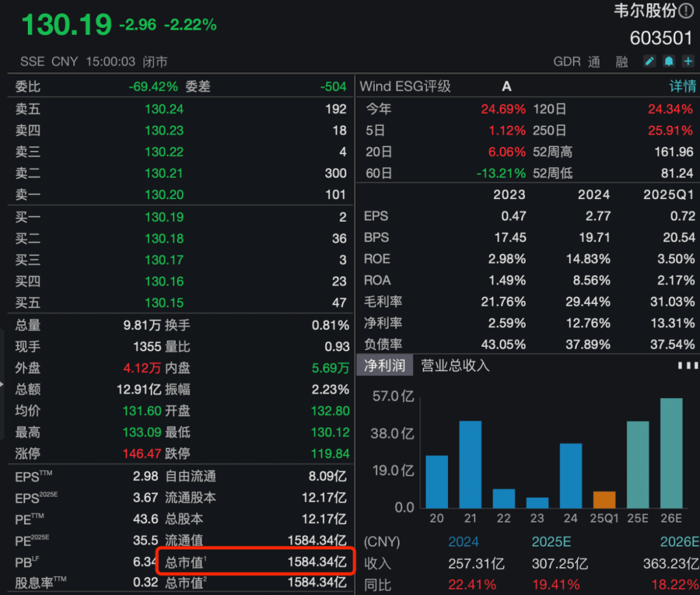Open chart options via three-dot icon
The width and height of the screenshot is (700, 595).
pos(687,365)
